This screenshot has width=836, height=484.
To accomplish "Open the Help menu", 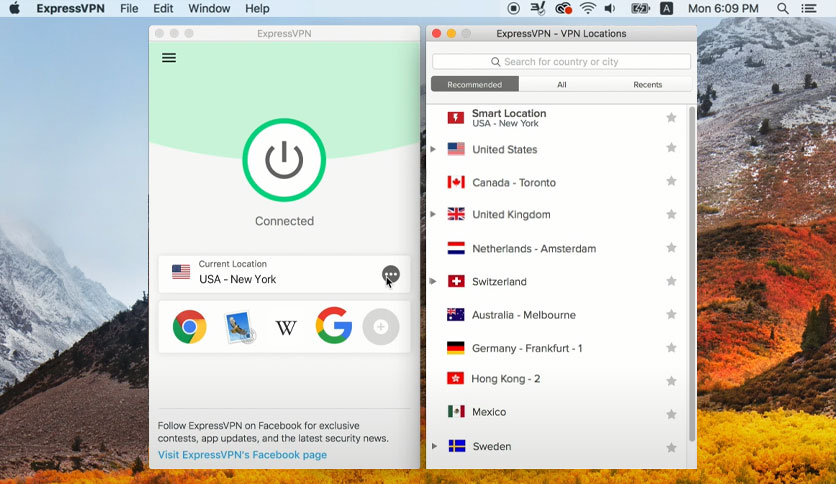I will point(257,9).
